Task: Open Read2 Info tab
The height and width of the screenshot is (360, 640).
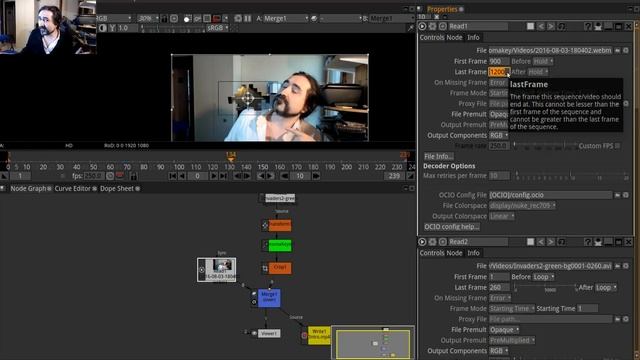Action: point(473,253)
